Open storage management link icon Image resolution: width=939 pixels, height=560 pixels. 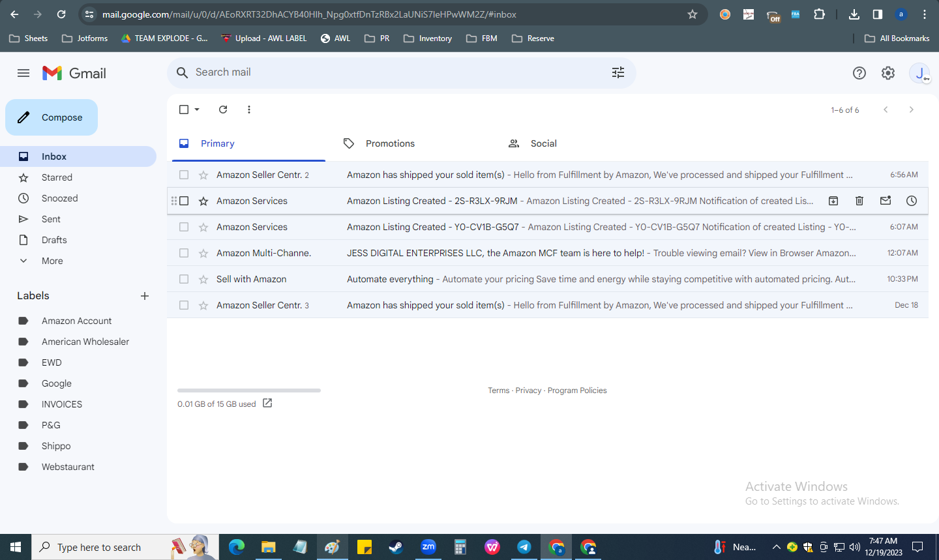[x=267, y=404]
